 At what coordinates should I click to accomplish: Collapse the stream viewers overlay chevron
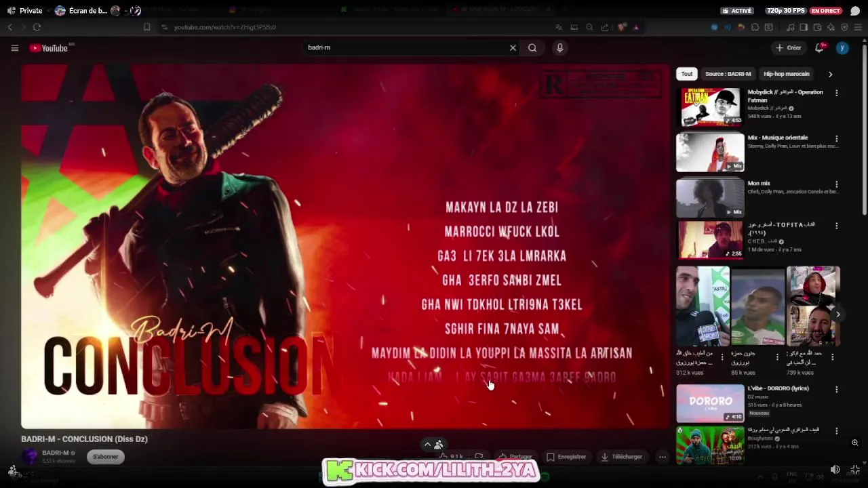click(x=427, y=445)
